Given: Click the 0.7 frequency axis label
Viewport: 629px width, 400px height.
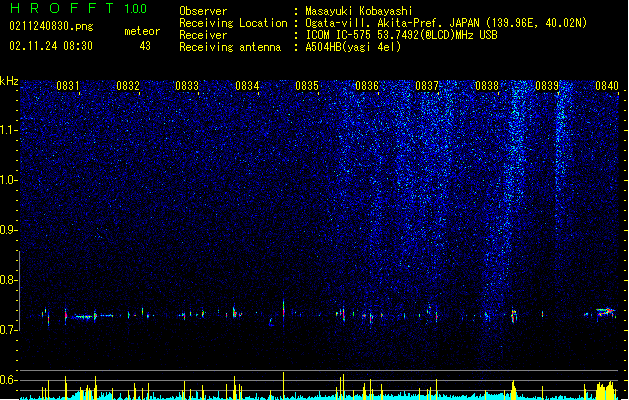Looking at the screenshot, I should coord(8,330).
